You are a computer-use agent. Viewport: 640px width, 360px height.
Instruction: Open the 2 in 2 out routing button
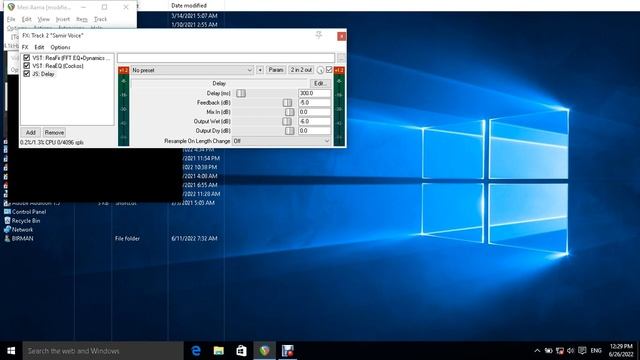(x=301, y=70)
